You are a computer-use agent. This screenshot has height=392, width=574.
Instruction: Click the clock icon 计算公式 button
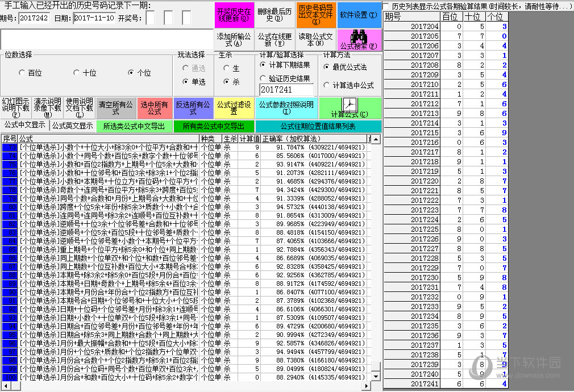[x=350, y=108]
